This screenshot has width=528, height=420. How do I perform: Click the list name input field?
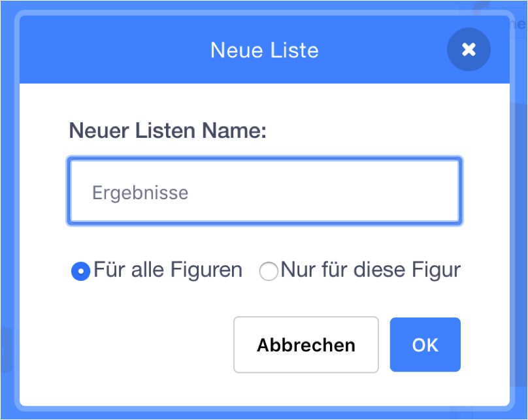265,192
